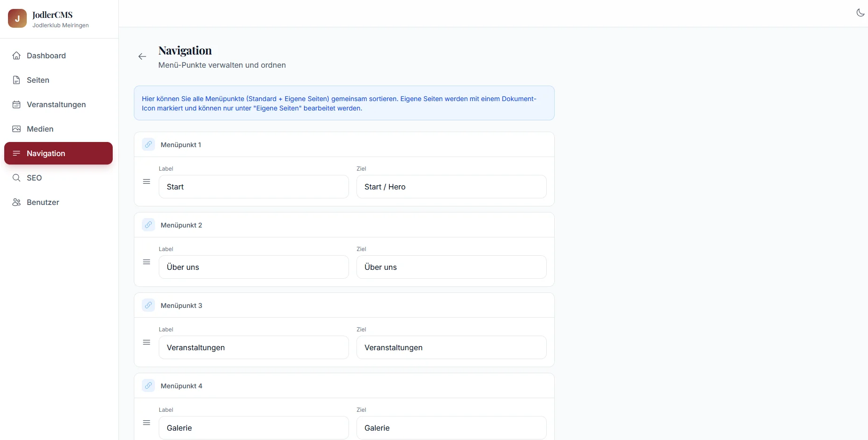The height and width of the screenshot is (440, 868).
Task: Click the drag handle for Über uns item
Action: tap(147, 262)
